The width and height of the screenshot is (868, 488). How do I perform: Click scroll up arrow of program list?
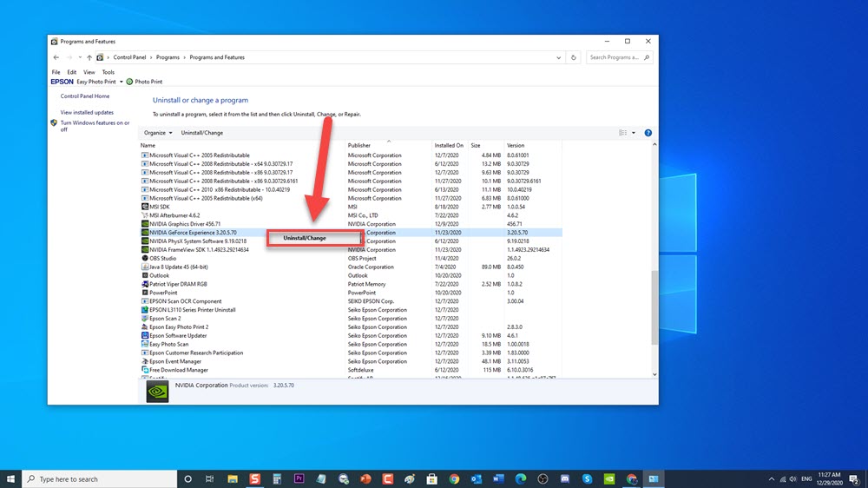[x=654, y=144]
